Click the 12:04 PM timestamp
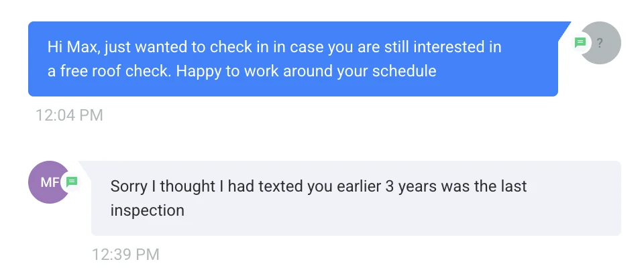The height and width of the screenshot is (276, 644). click(69, 115)
